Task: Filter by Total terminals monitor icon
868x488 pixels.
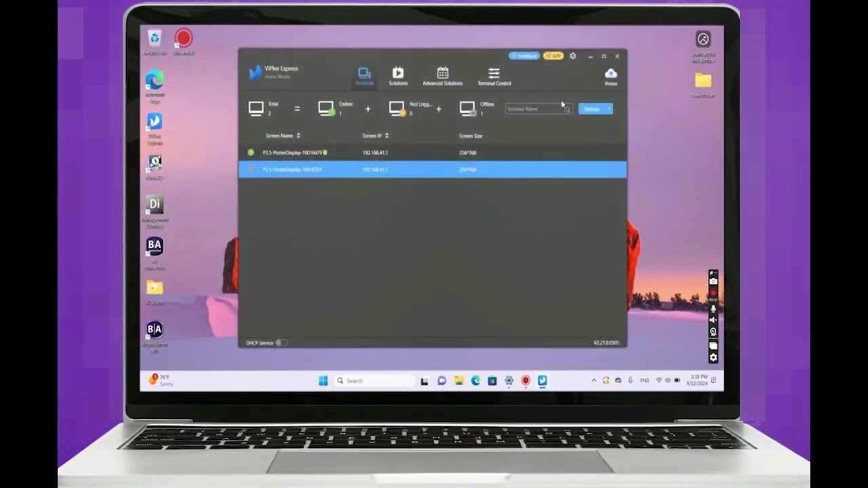Action: click(x=256, y=108)
